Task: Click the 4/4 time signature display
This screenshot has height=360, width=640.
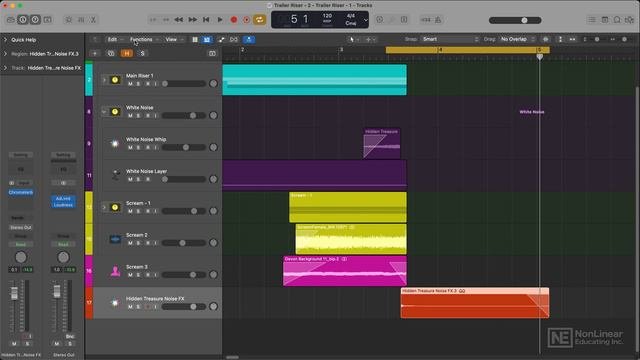Action: pyautogui.click(x=351, y=16)
